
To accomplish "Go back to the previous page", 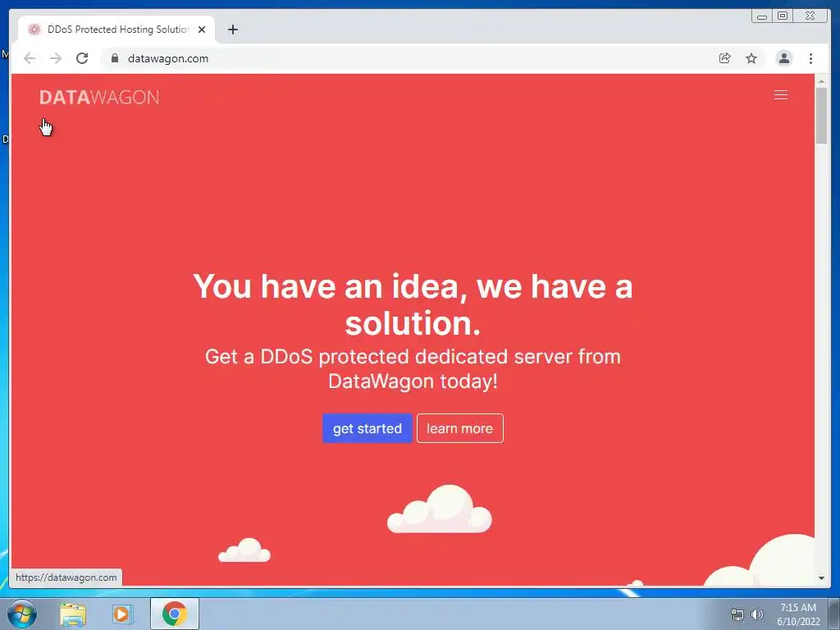I will point(30,58).
